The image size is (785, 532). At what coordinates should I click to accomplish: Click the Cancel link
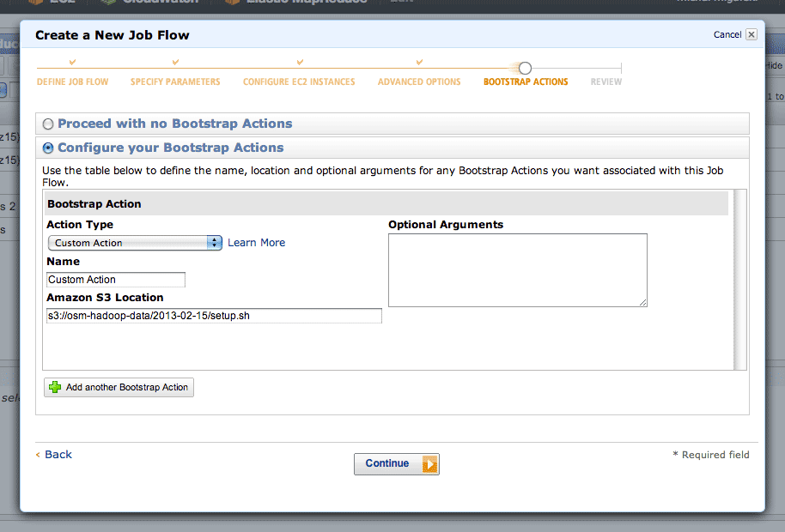click(727, 34)
